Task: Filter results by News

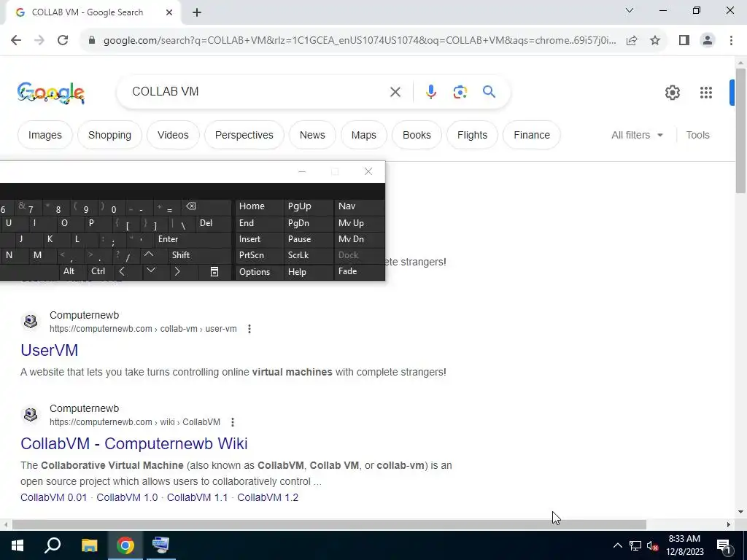Action: (312, 135)
